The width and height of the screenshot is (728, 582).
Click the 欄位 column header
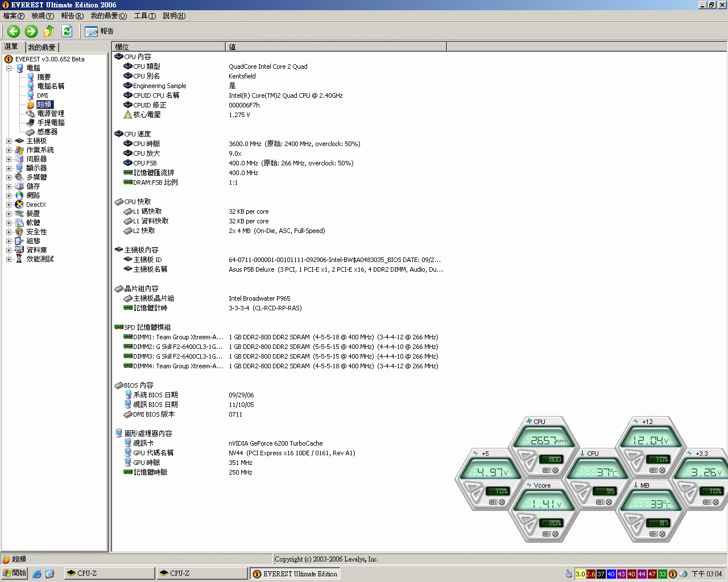click(168, 47)
